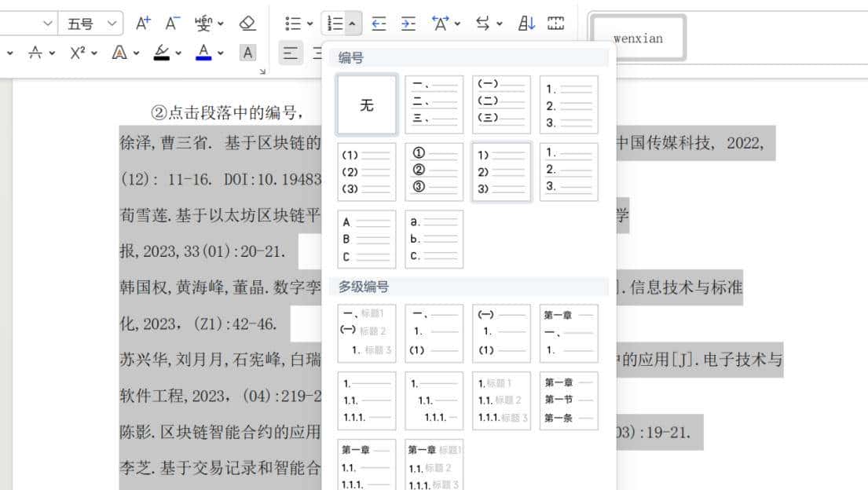
Task: Open the font color dropdown arrow
Action: pos(221,53)
